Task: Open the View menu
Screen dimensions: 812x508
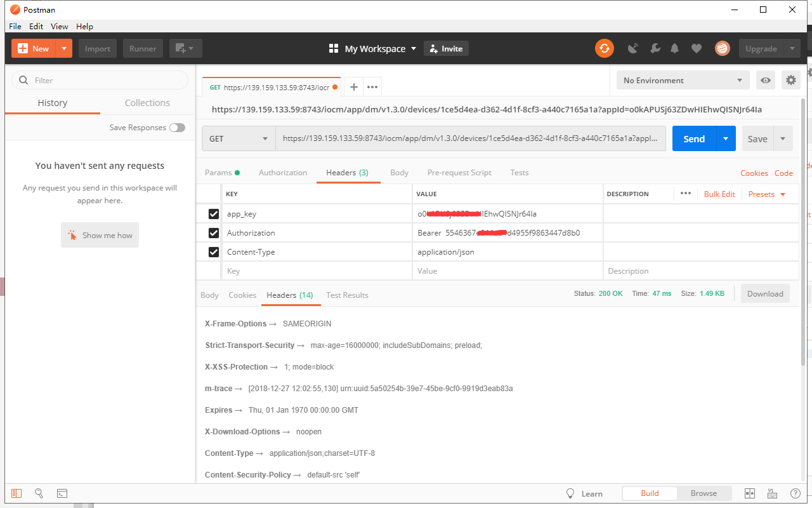Action: click(60, 27)
